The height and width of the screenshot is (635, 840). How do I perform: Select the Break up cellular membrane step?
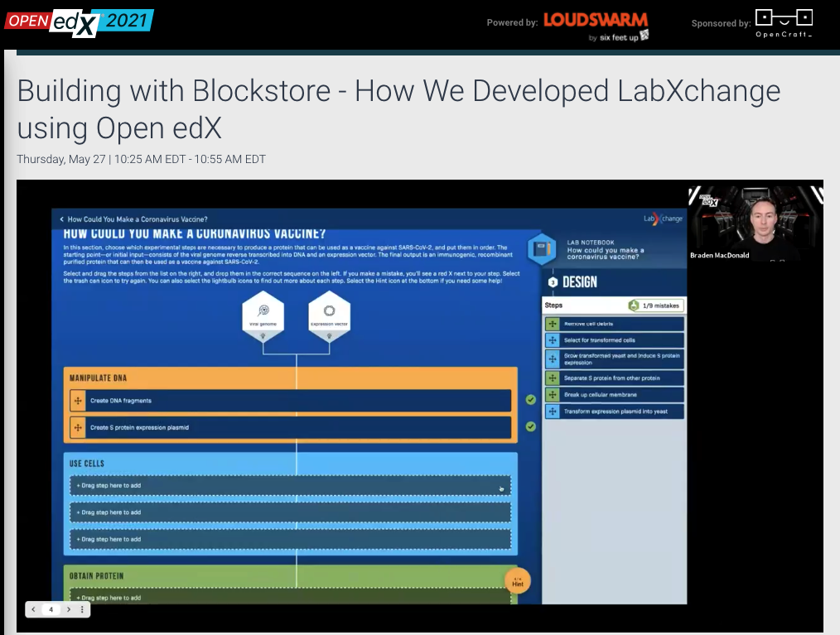[x=615, y=395]
